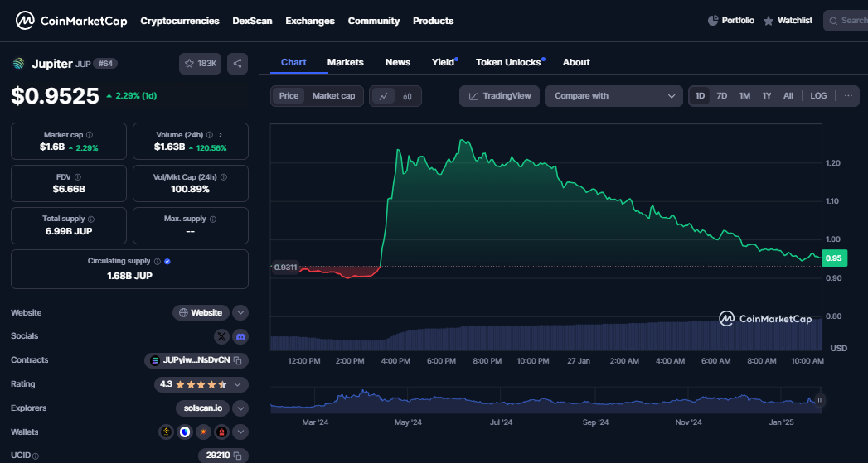The image size is (868, 463).
Task: Visit the Jupiter Website link
Action: [x=201, y=312]
